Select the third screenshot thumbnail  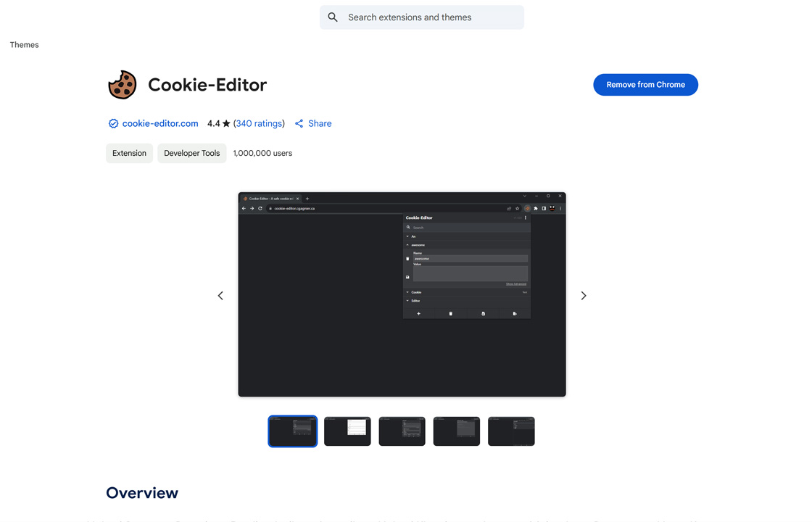click(x=402, y=431)
